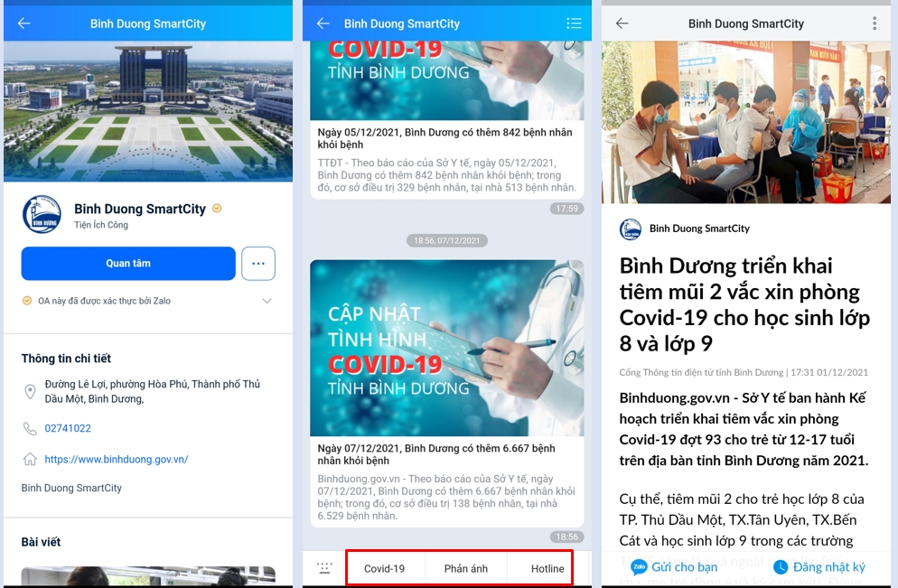Viewport: 898px width, 588px height.
Task: Select the Covid-19 menu tab
Action: pos(384,568)
